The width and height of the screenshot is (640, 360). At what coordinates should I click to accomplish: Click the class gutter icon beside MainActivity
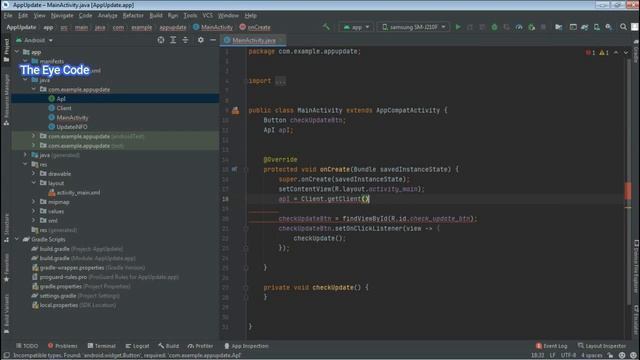236,110
